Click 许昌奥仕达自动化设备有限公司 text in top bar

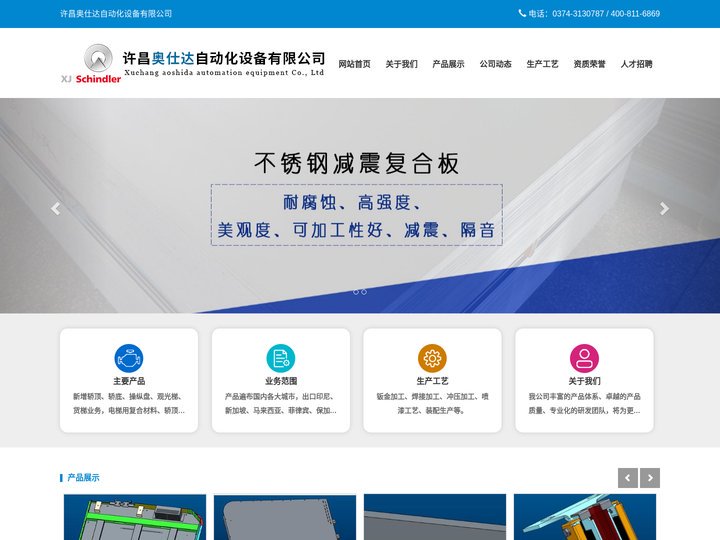(116, 14)
